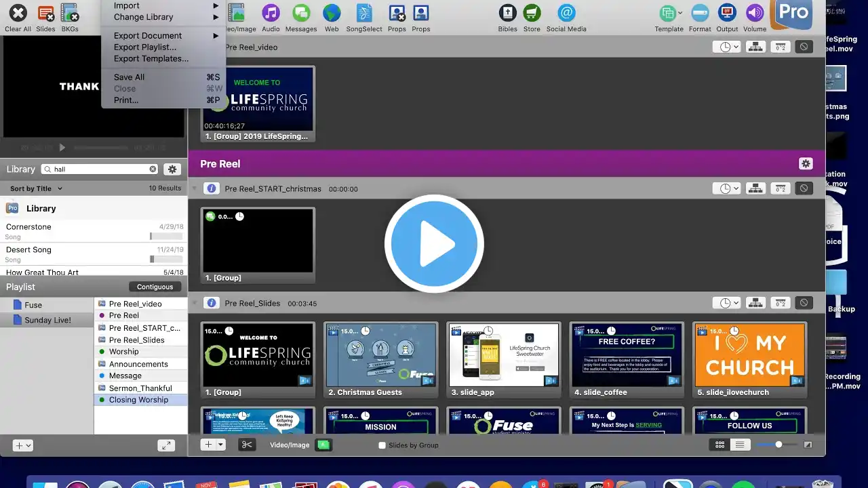
Task: Toggle the disable icon in the Pre Reel_video row
Action: [804, 47]
